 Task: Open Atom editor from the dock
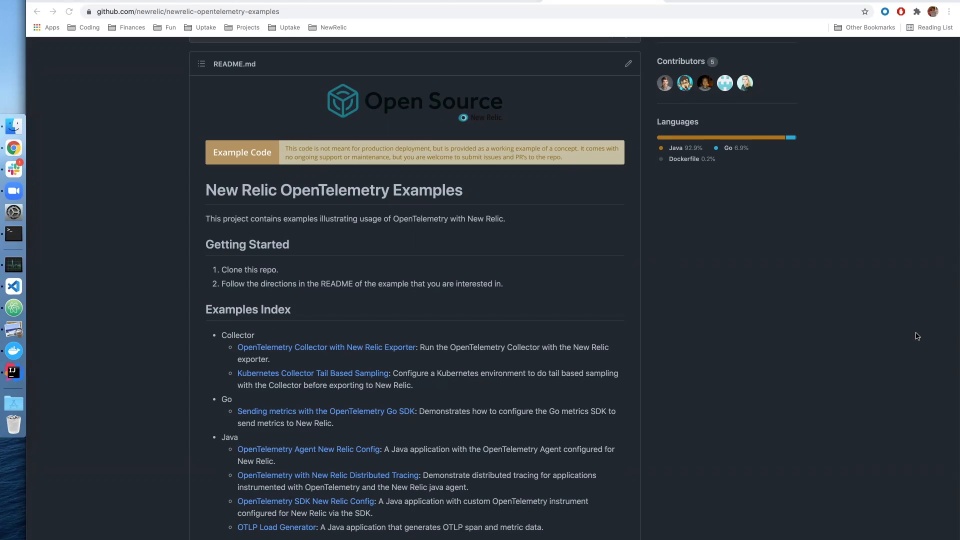point(13,308)
